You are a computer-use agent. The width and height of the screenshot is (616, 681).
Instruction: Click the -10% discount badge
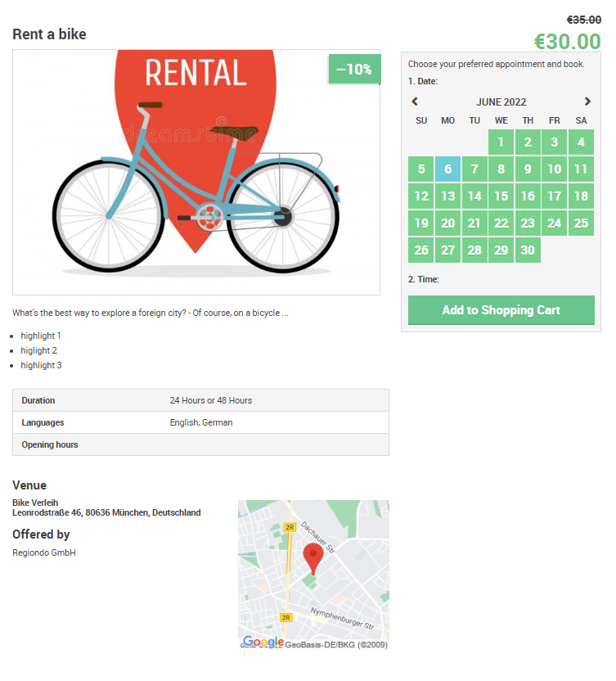[355, 69]
